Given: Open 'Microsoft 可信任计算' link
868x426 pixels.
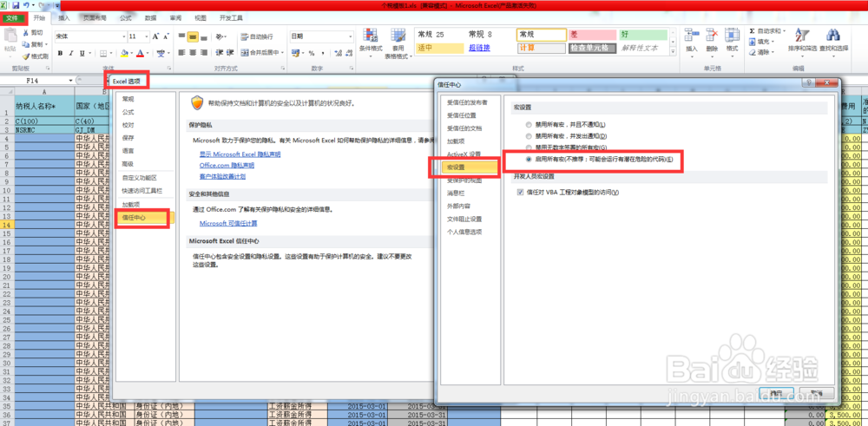Looking at the screenshot, I should [x=228, y=224].
